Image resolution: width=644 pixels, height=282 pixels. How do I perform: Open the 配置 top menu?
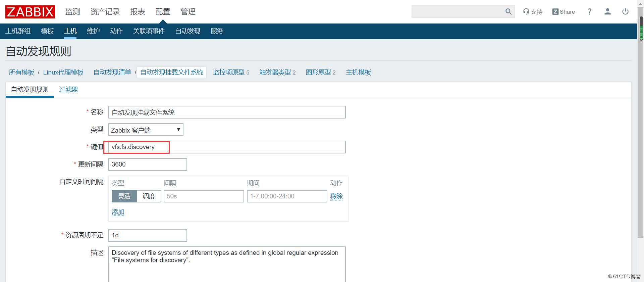coord(163,12)
